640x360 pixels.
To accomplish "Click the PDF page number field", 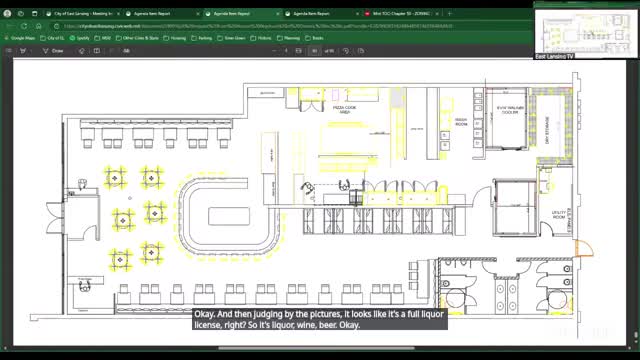I will pos(315,51).
